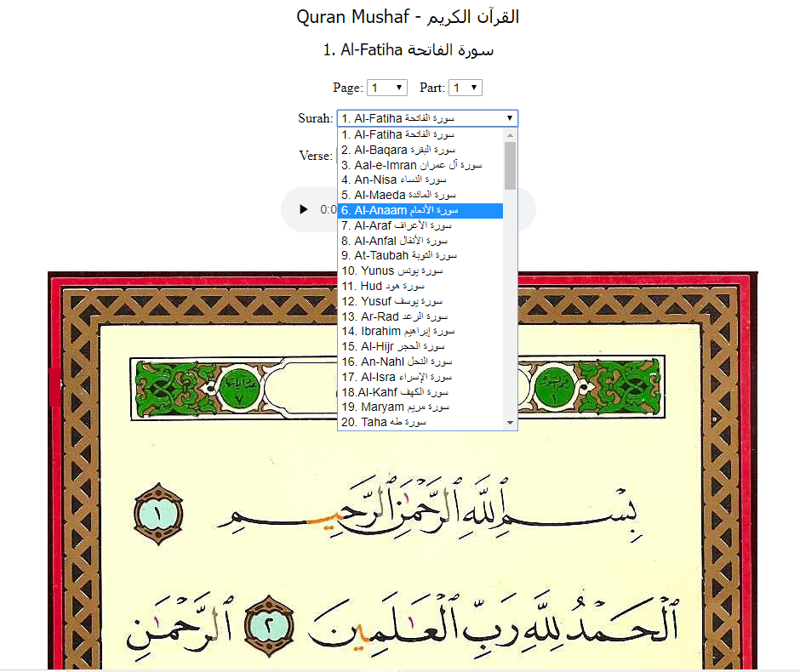
Task: Click the list scrollbar down arrow
Action: (x=510, y=423)
